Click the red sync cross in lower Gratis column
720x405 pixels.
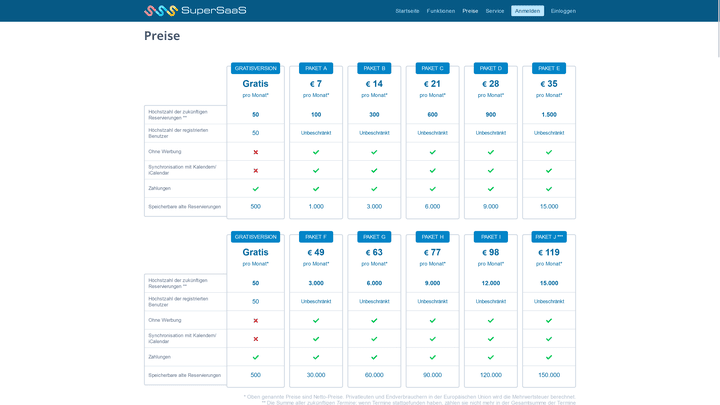[x=256, y=339]
